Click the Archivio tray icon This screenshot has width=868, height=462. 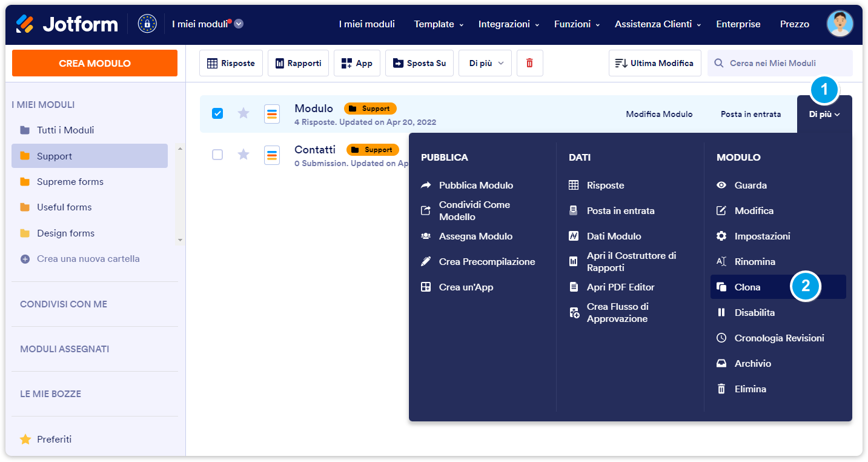721,364
